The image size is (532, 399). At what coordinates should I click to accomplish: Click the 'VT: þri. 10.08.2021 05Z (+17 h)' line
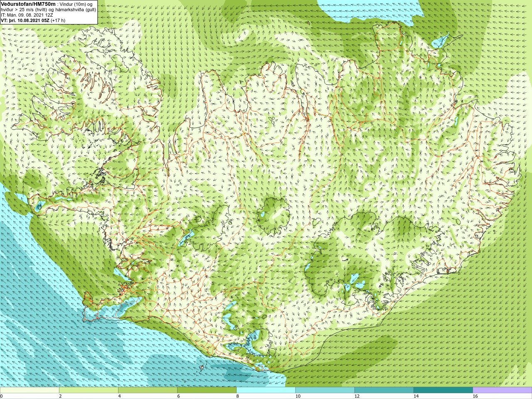pos(33,20)
